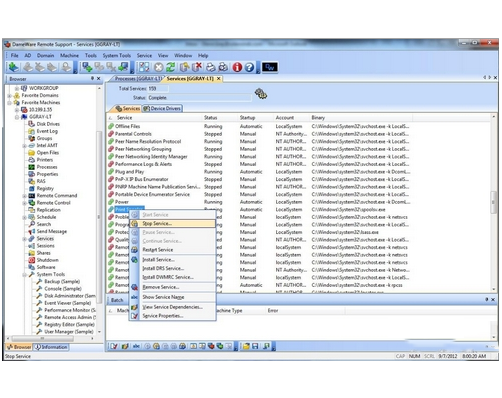This screenshot has width=502, height=398.
Task: Collapse the GGRAY-LT machine node
Action: 17,117
